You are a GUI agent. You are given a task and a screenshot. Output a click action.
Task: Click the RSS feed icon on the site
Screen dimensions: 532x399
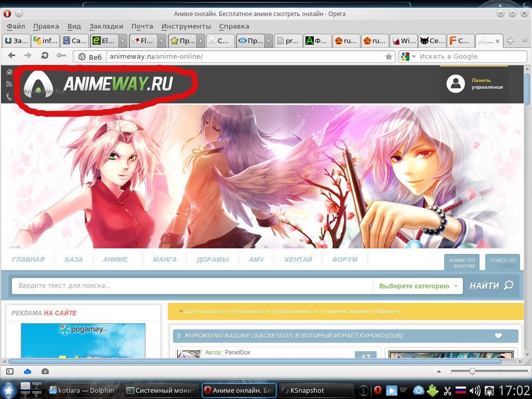[x=9, y=84]
